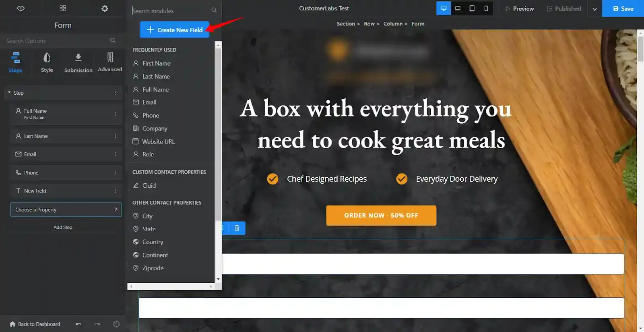The image size is (644, 332).
Task: Select Row in the breadcrumb
Action: (369, 24)
